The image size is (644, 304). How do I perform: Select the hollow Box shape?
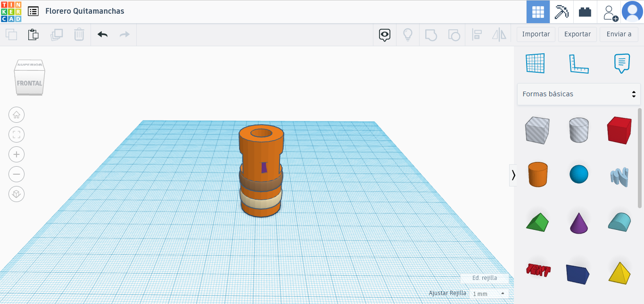coord(537,130)
